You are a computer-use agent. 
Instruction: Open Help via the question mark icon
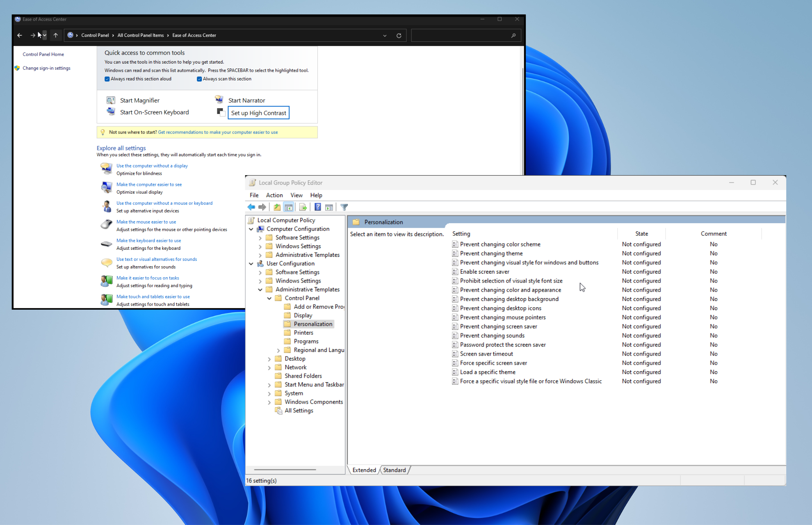[318, 207]
